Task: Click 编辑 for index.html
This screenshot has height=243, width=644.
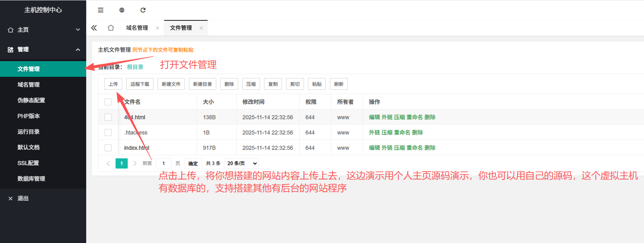Action: click(374, 148)
